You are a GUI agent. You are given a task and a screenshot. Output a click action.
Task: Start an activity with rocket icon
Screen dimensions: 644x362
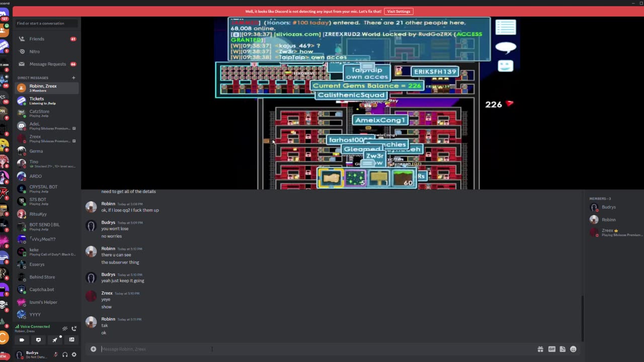[55, 340]
